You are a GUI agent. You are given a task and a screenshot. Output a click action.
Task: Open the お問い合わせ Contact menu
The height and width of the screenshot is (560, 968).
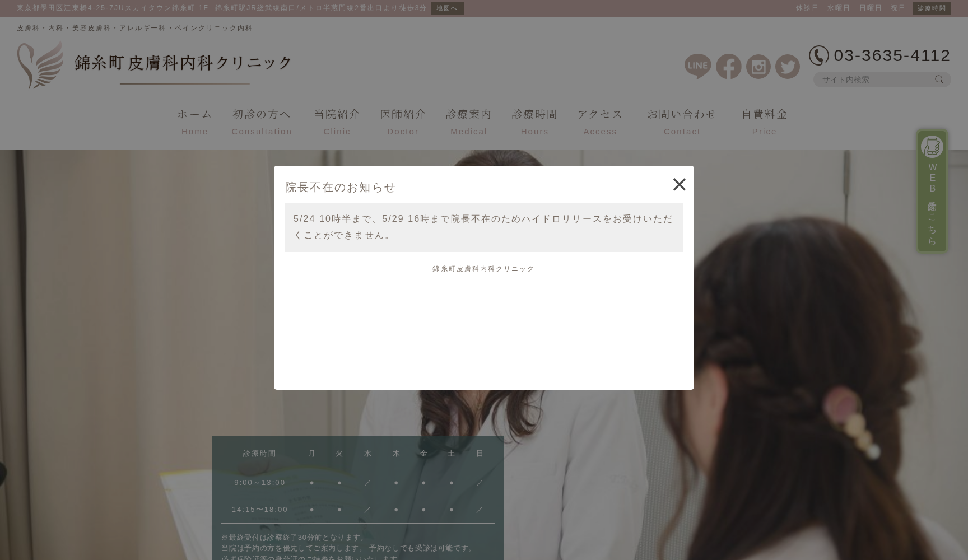(682, 122)
